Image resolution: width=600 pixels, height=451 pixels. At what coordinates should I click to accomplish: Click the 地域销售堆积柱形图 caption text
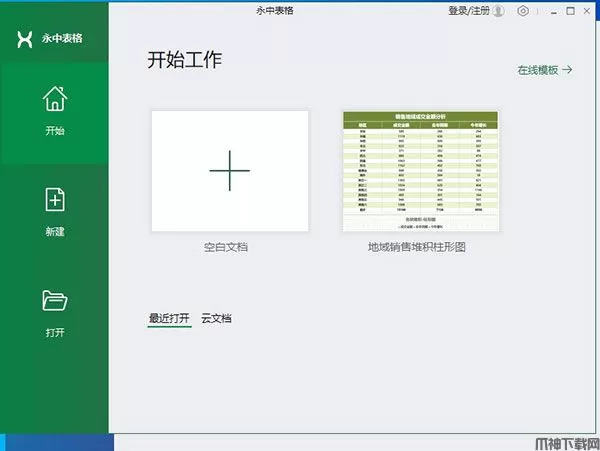coord(417,247)
